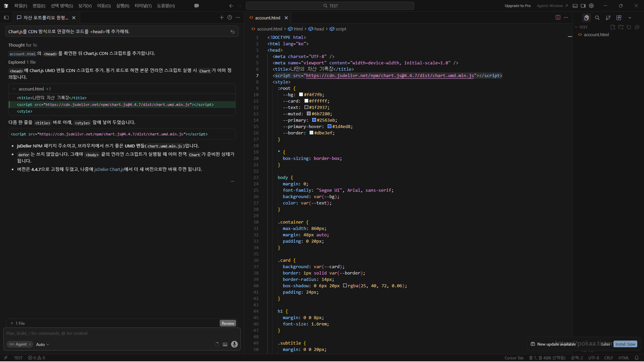Open the 보기(V) menu

pyautogui.click(x=85, y=6)
